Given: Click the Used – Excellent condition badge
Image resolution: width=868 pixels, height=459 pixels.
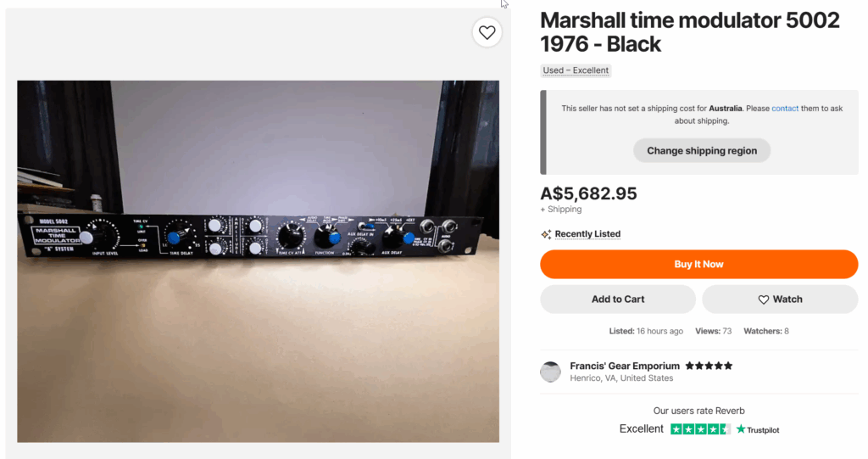Looking at the screenshot, I should coord(576,70).
